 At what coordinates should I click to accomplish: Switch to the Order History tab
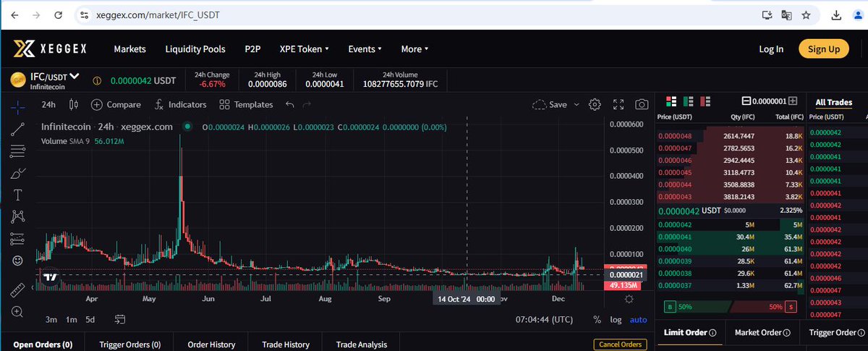coord(210,344)
